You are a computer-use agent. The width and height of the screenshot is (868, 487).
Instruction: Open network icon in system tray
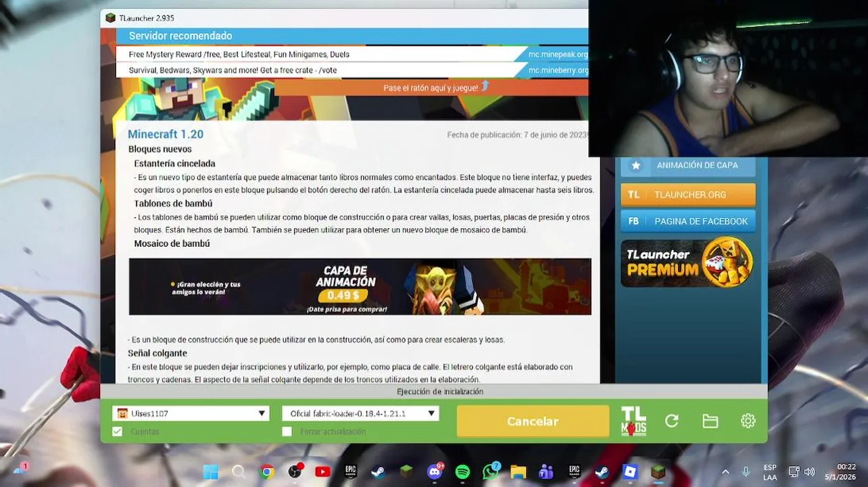tap(794, 471)
